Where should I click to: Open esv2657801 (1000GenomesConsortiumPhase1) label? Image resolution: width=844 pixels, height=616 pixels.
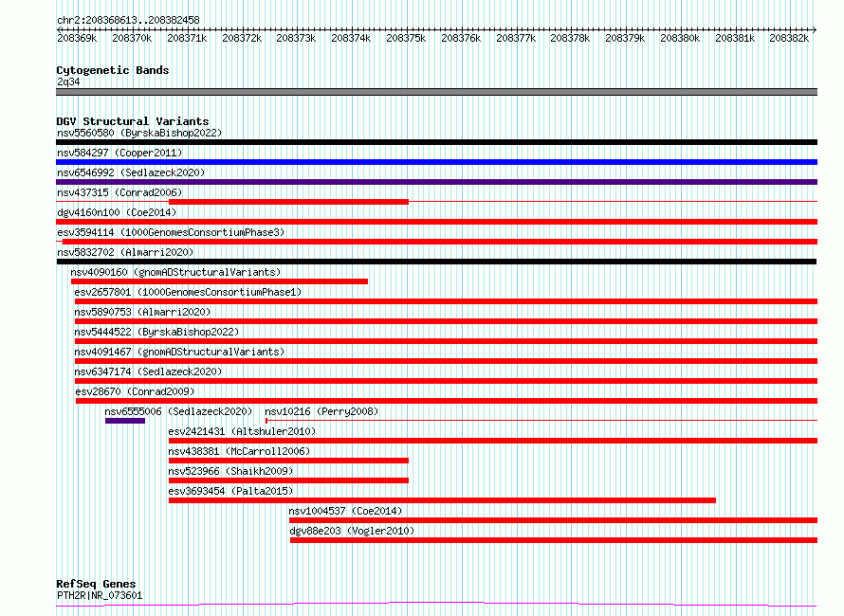point(188,292)
